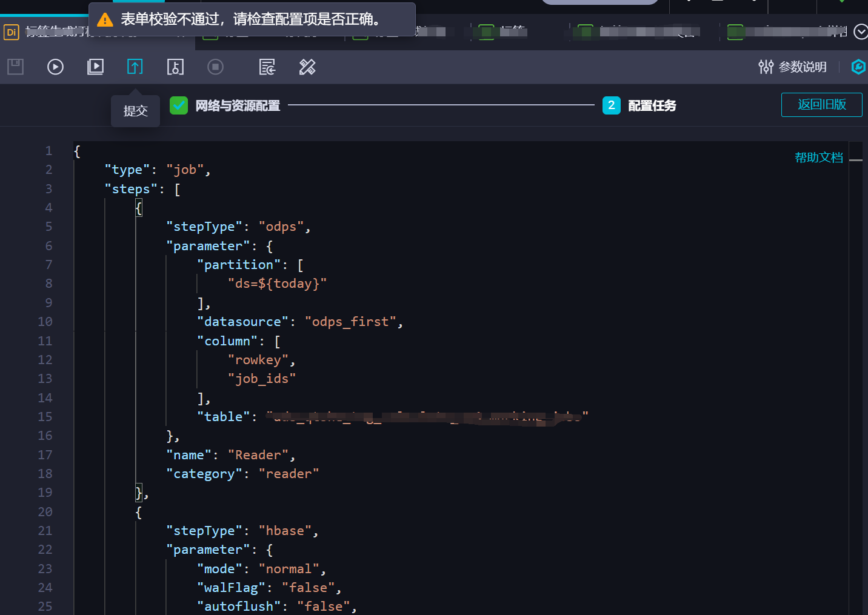Screen dimensions: 868x615
Task: Click the "autoflush": "false" line
Action: click(277, 607)
